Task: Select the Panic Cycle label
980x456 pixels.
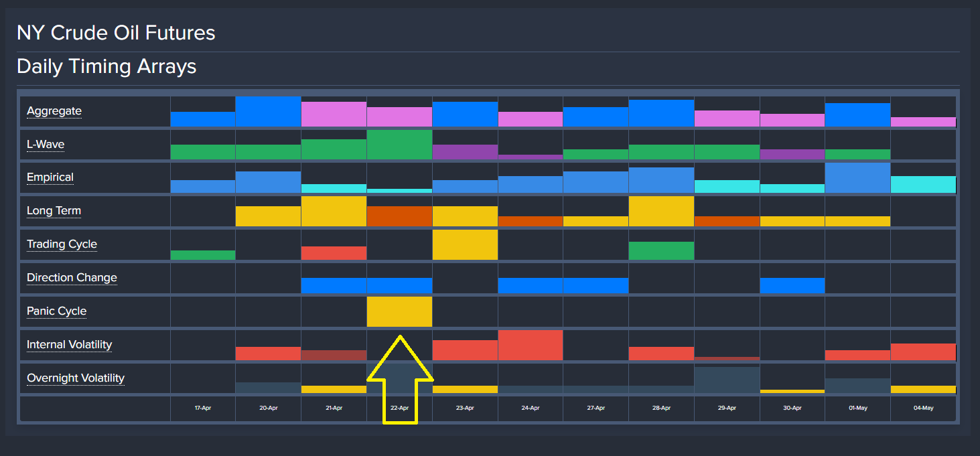Action: coord(56,311)
